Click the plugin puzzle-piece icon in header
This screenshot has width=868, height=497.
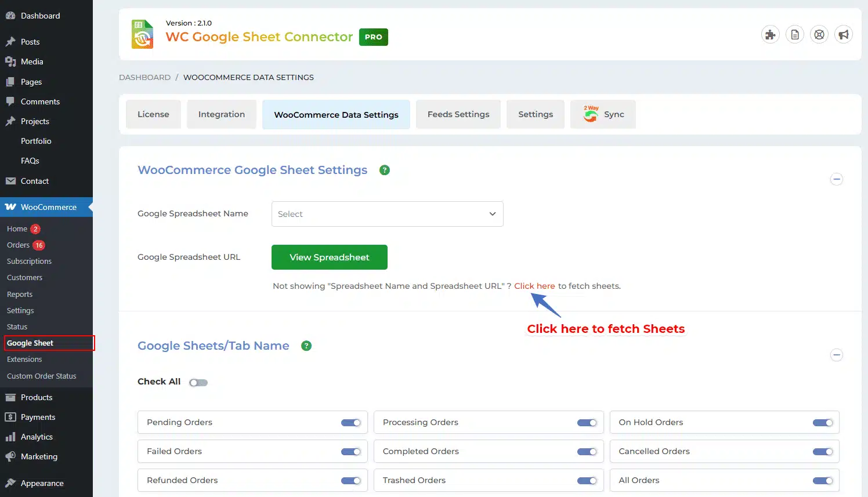coord(770,35)
